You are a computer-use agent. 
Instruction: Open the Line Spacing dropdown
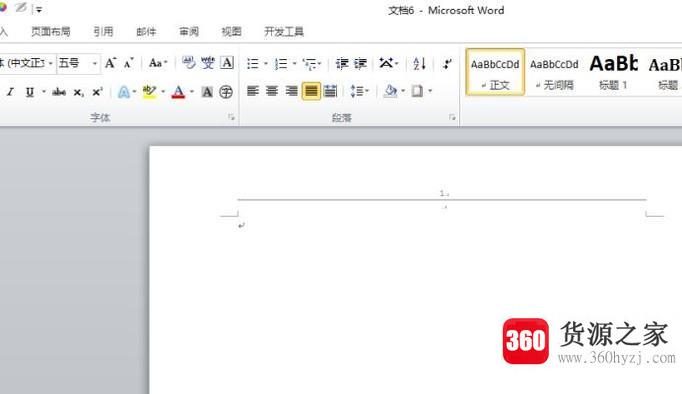[x=360, y=91]
